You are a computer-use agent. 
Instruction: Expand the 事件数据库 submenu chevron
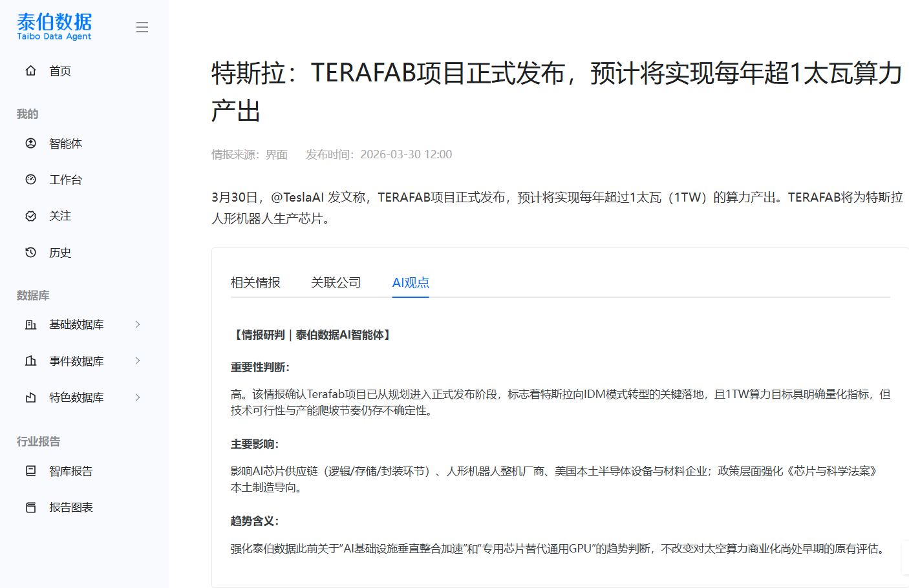coord(138,361)
